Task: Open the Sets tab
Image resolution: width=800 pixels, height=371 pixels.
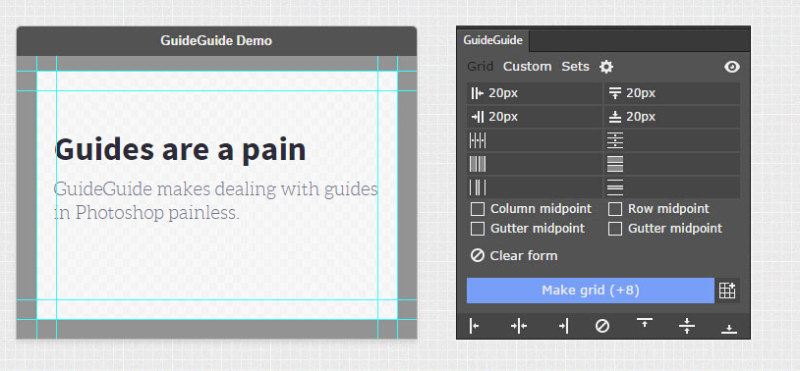Action: pos(575,67)
